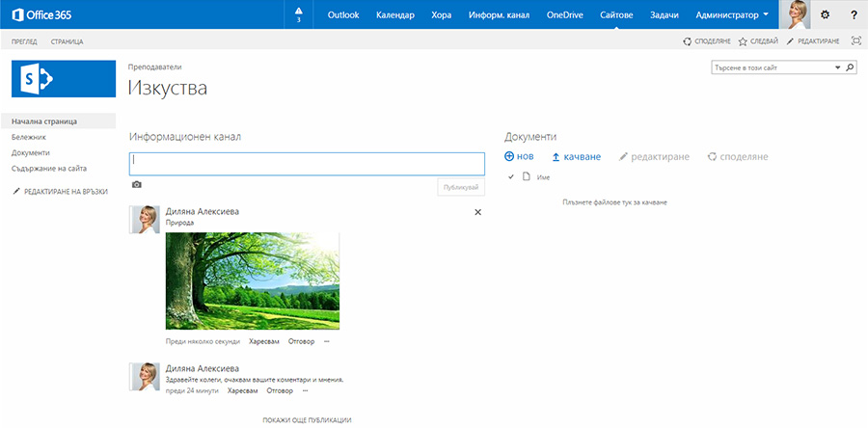Open Outlook from the top navigation
868x428 pixels.
pos(343,14)
